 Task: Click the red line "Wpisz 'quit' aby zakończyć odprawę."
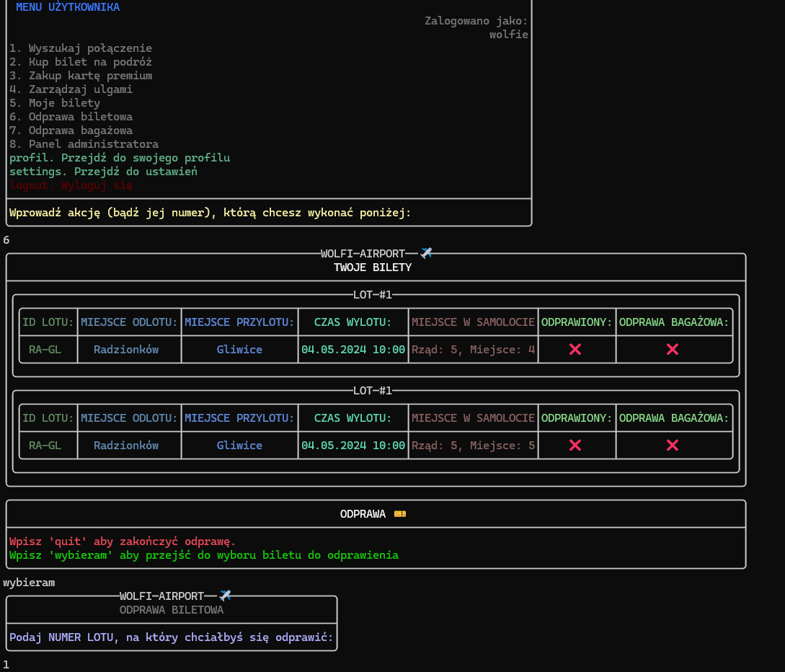point(122,541)
